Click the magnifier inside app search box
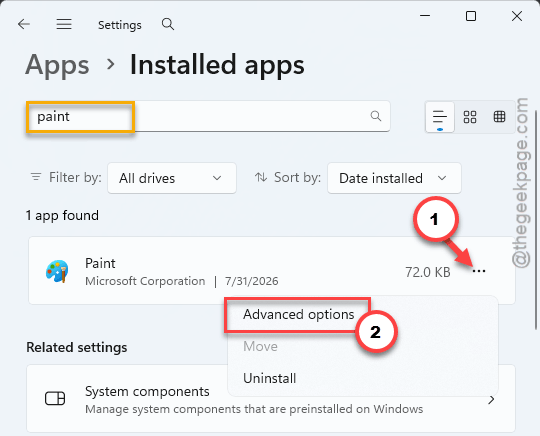 pos(376,116)
